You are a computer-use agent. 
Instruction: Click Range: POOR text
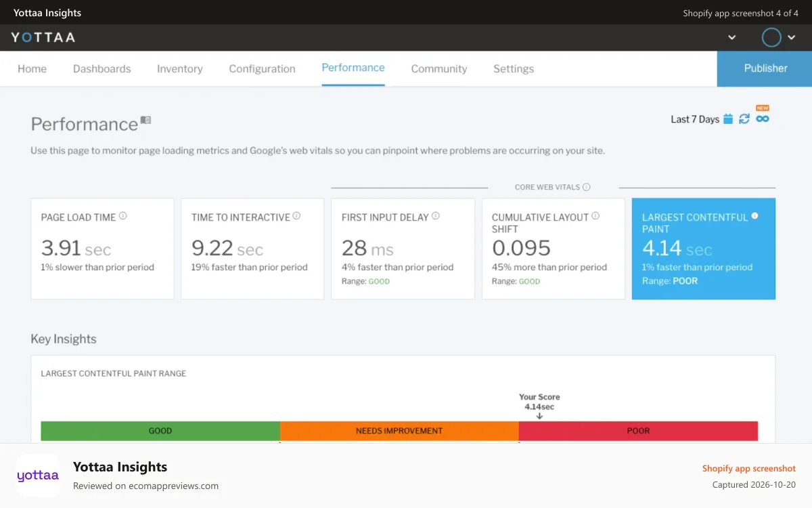point(670,281)
